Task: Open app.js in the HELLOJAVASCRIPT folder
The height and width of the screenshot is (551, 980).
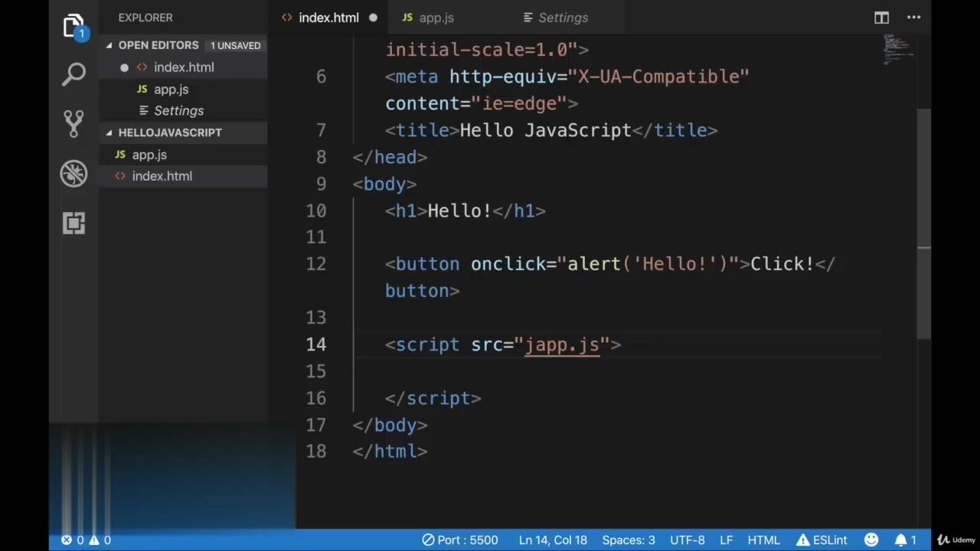Action: point(149,155)
